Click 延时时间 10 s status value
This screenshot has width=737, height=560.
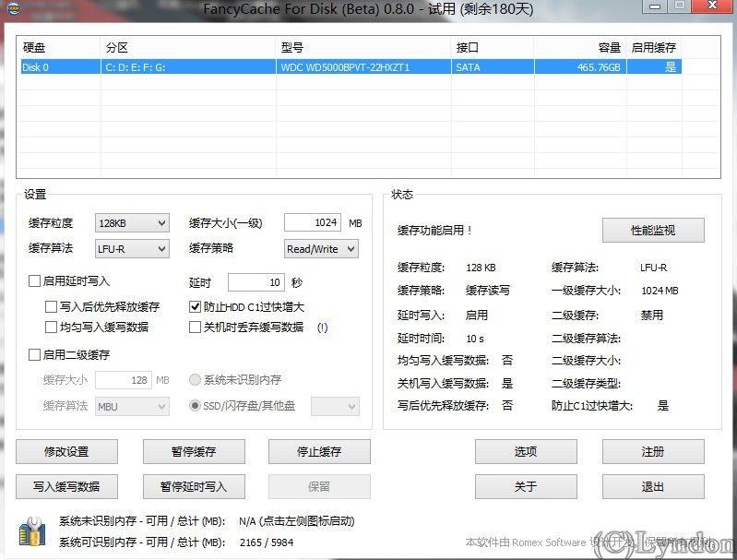coord(475,339)
